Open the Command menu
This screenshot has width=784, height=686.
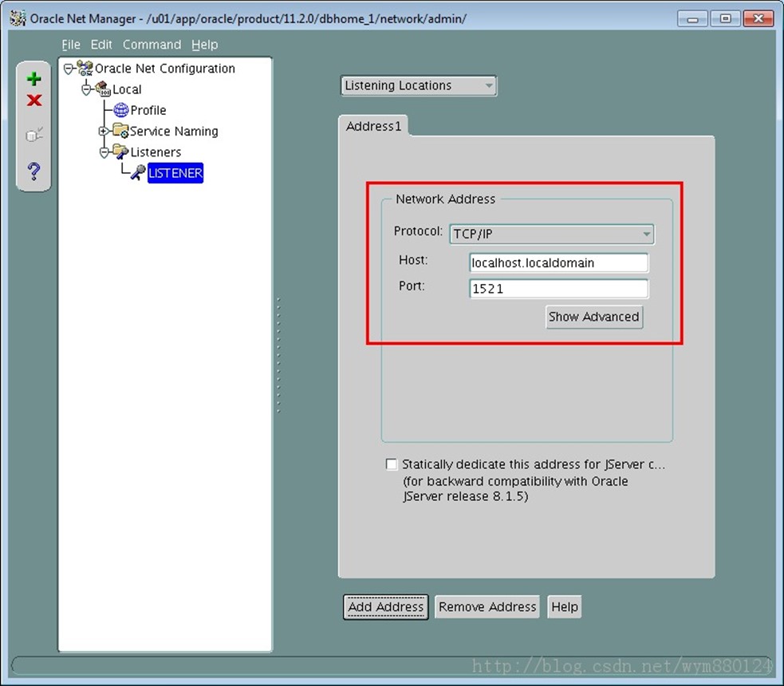152,45
